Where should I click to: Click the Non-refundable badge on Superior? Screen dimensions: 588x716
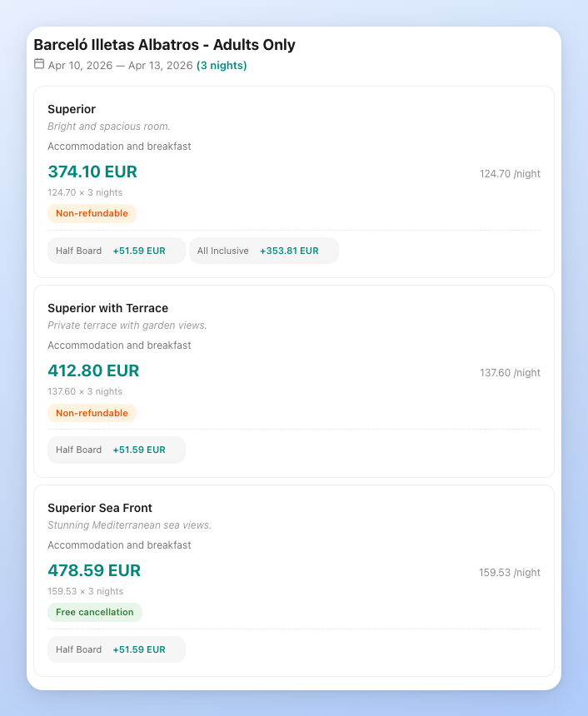(x=92, y=213)
